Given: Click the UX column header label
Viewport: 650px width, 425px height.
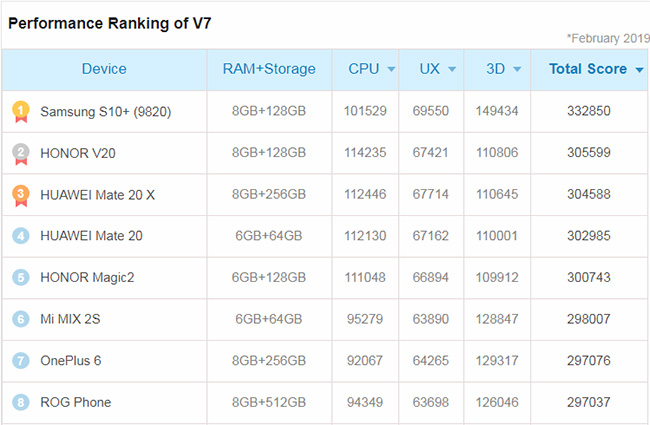Looking at the screenshot, I should 429,69.
